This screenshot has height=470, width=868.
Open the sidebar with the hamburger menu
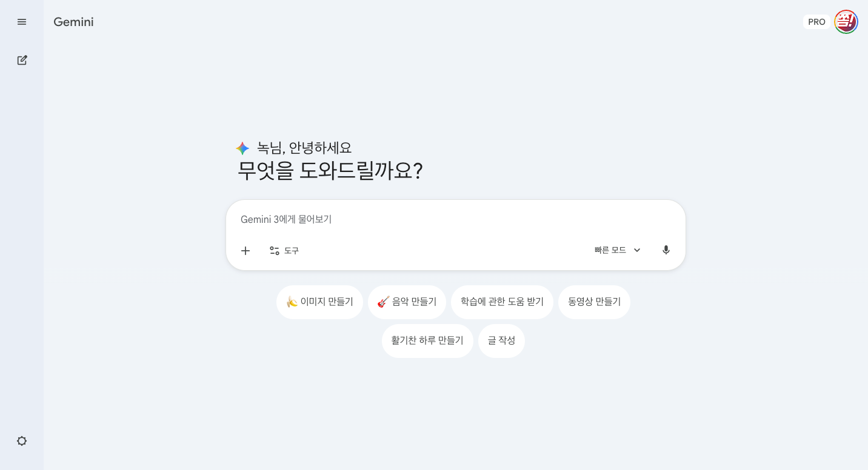click(22, 22)
